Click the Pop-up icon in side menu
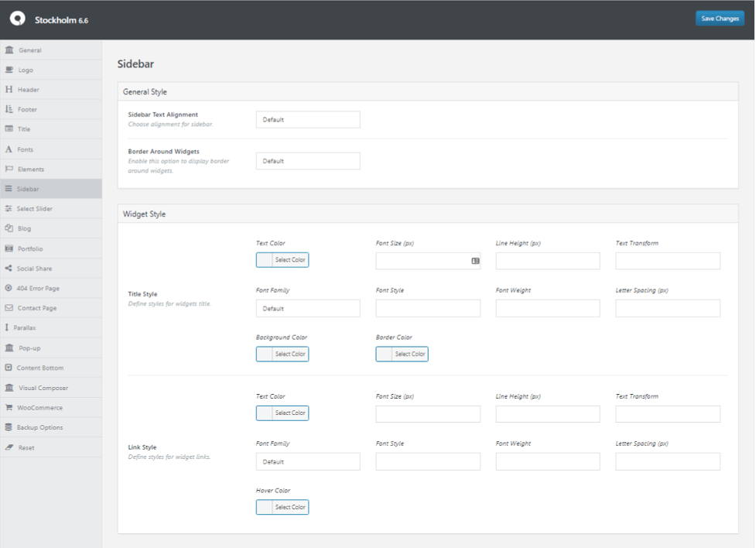The image size is (756, 548). (9, 348)
